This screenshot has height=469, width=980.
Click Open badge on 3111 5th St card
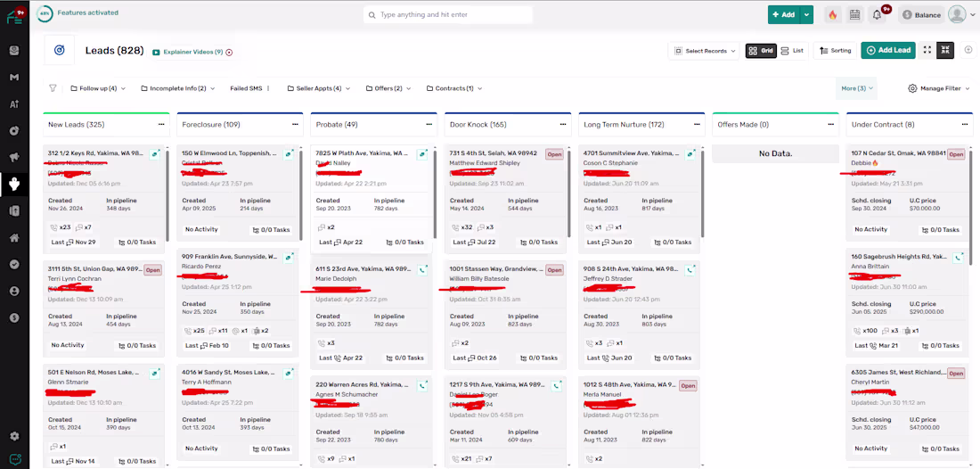click(x=153, y=270)
